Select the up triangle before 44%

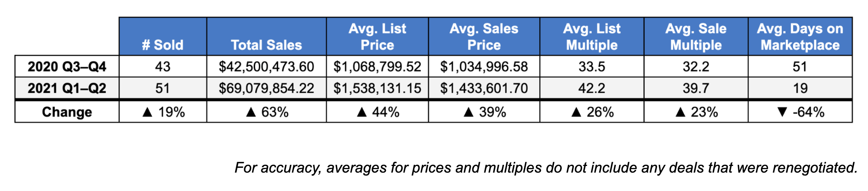coord(362,113)
